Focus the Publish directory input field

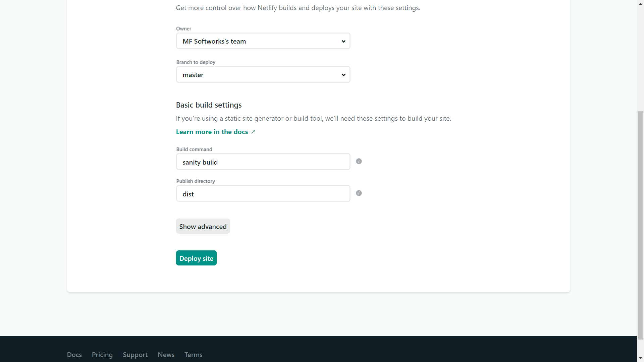point(263,194)
